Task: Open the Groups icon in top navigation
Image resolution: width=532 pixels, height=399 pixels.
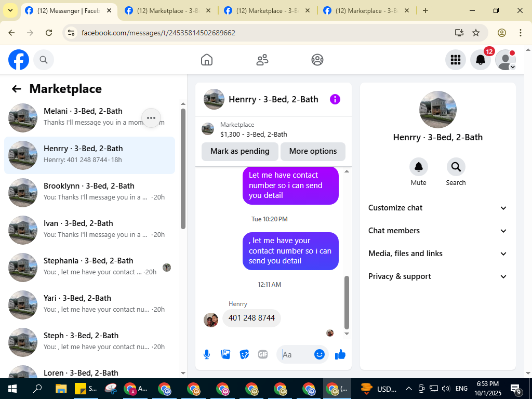Action: point(317,60)
